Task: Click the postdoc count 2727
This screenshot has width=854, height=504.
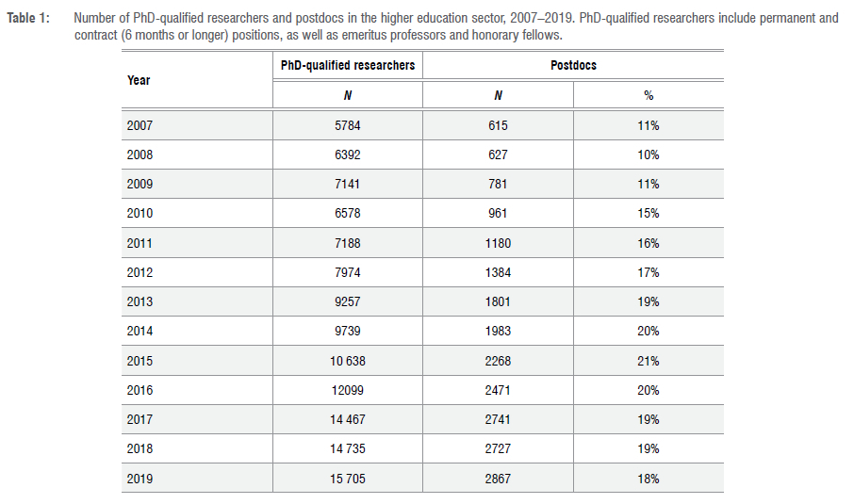Action: [498, 448]
